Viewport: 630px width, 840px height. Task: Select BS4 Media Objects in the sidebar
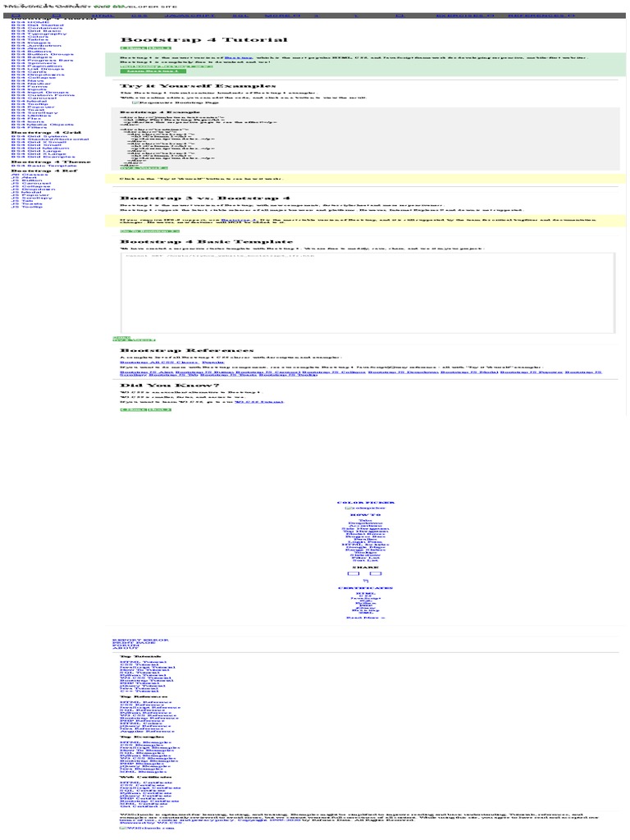coord(43,125)
